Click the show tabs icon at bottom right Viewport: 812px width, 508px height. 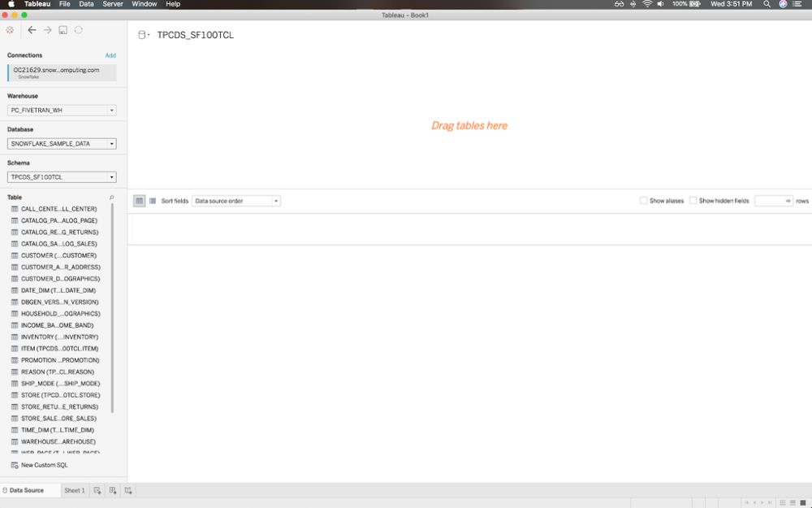click(x=803, y=502)
